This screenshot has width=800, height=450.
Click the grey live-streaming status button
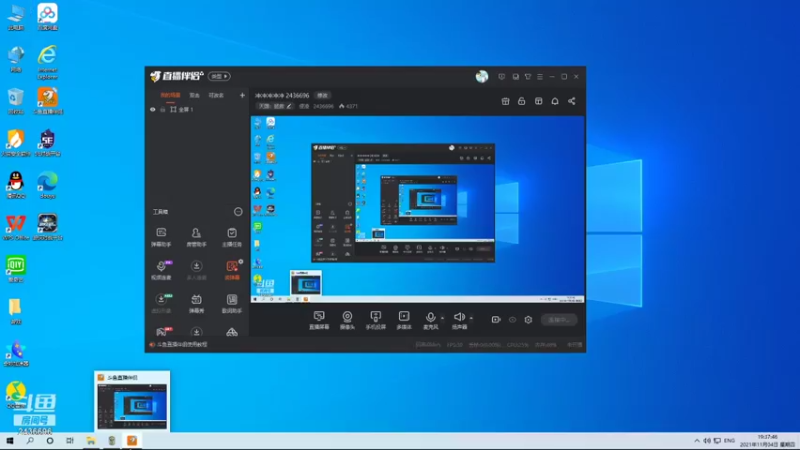559,320
